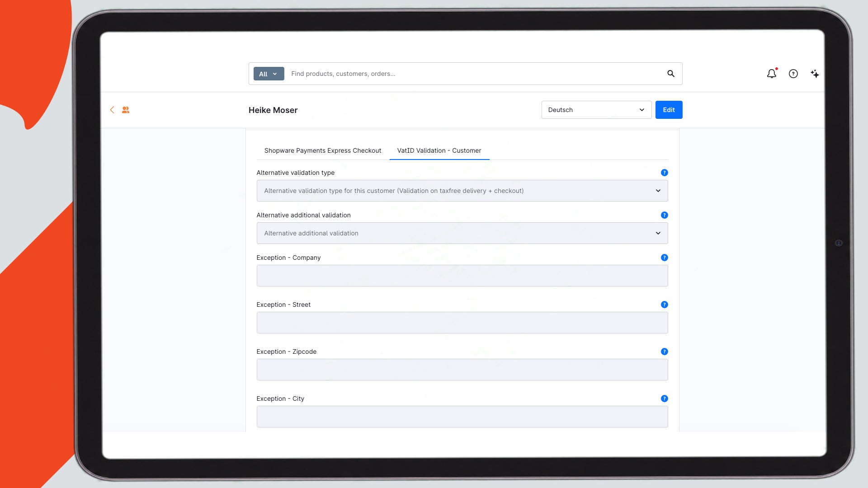
Task: Open the help circle icon in header
Action: (x=793, y=74)
